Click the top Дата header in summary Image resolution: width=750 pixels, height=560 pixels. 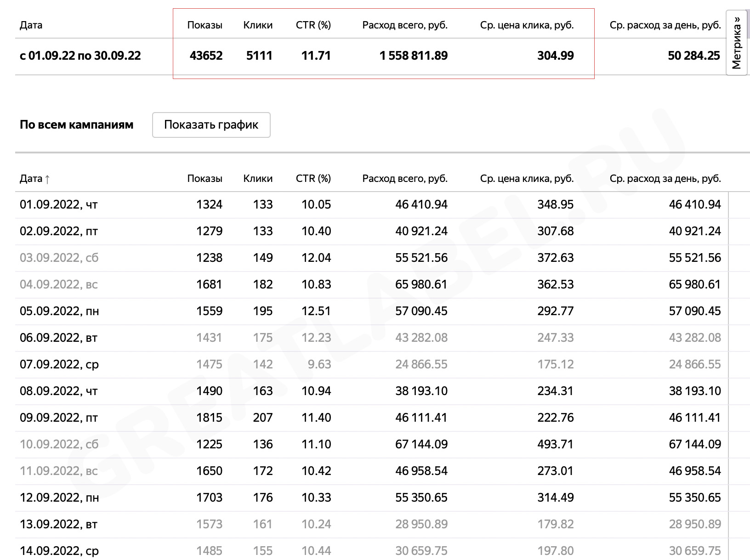click(x=31, y=25)
